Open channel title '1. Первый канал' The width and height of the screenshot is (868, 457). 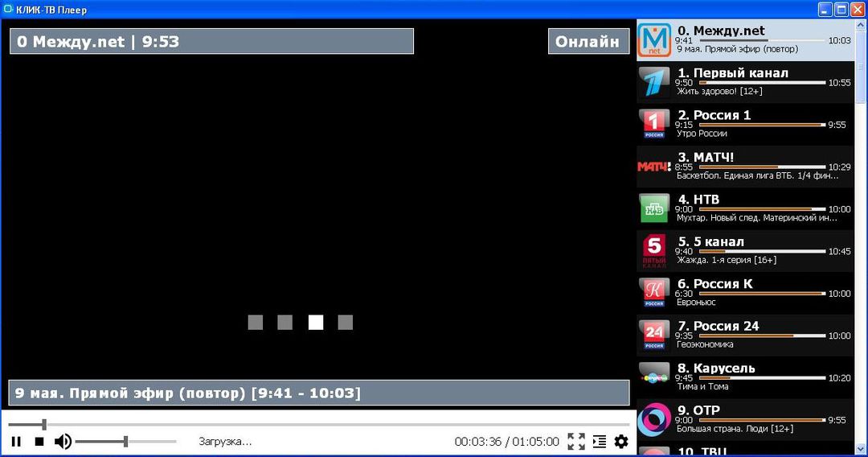733,73
